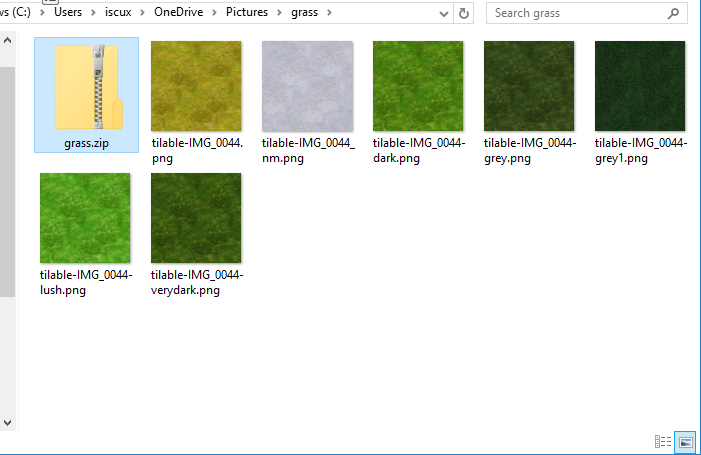Navigate to OneDrive in the breadcrumb

[178, 12]
